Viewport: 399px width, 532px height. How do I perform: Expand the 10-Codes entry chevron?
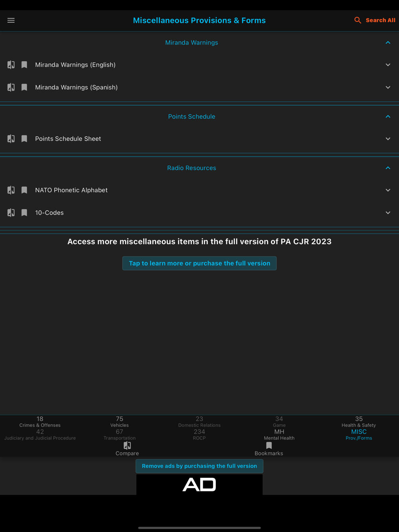[388, 213]
